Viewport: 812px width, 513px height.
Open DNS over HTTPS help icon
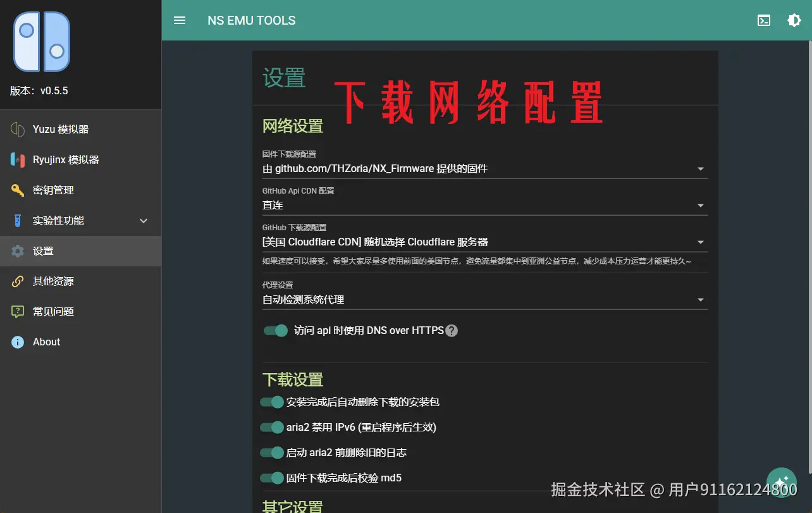pos(452,331)
